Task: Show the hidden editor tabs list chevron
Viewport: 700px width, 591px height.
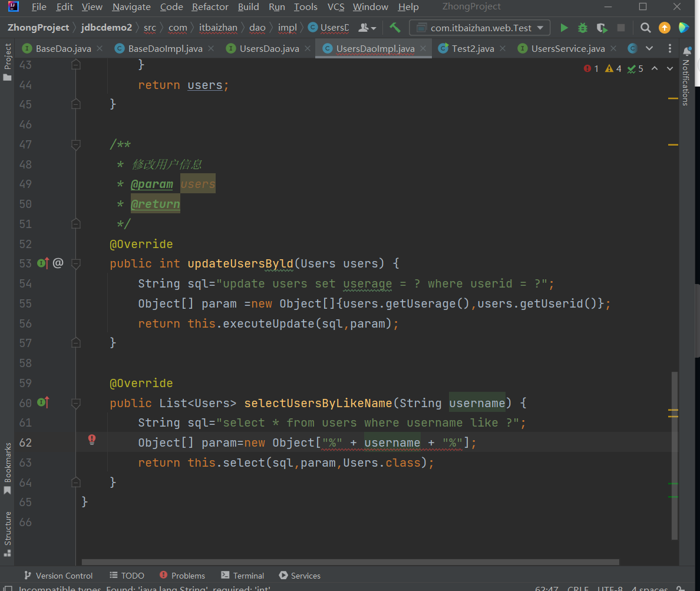Action: coord(649,48)
